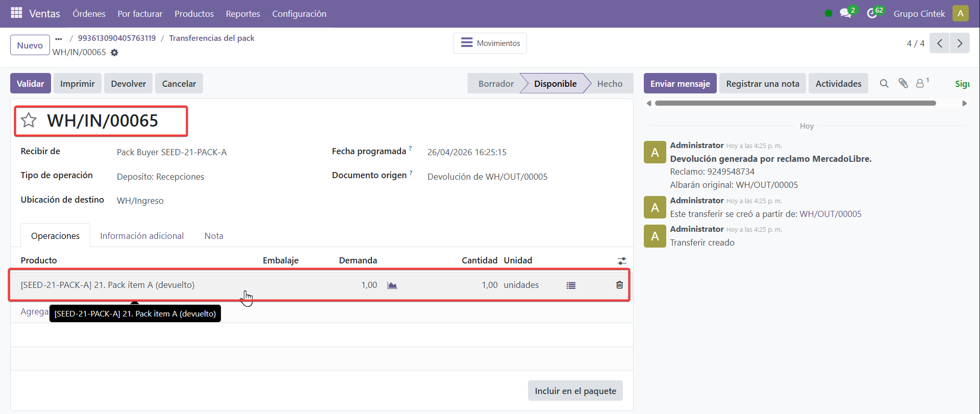The image size is (980, 414).
Task: Open detailed operations list icon
Action: 571,285
